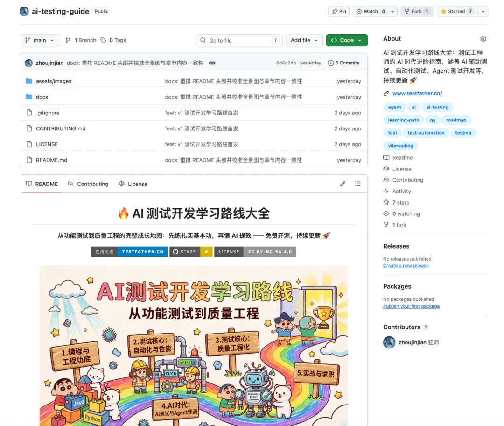This screenshot has height=426, width=504.
Task: Fork the repository with the Fork button
Action: [x=417, y=11]
